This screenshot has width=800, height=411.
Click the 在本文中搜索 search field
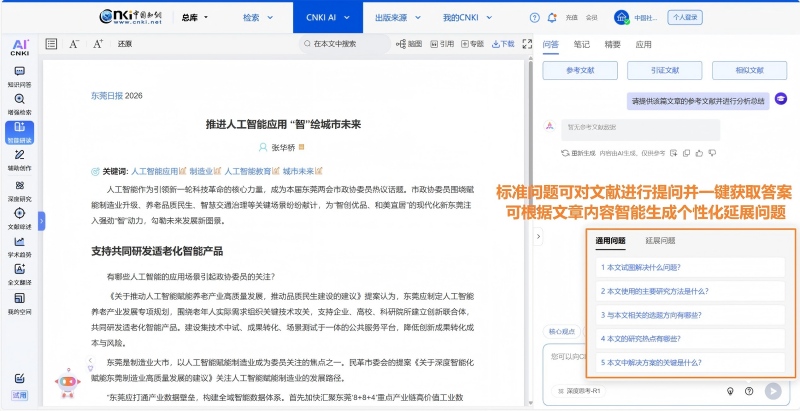pos(345,44)
